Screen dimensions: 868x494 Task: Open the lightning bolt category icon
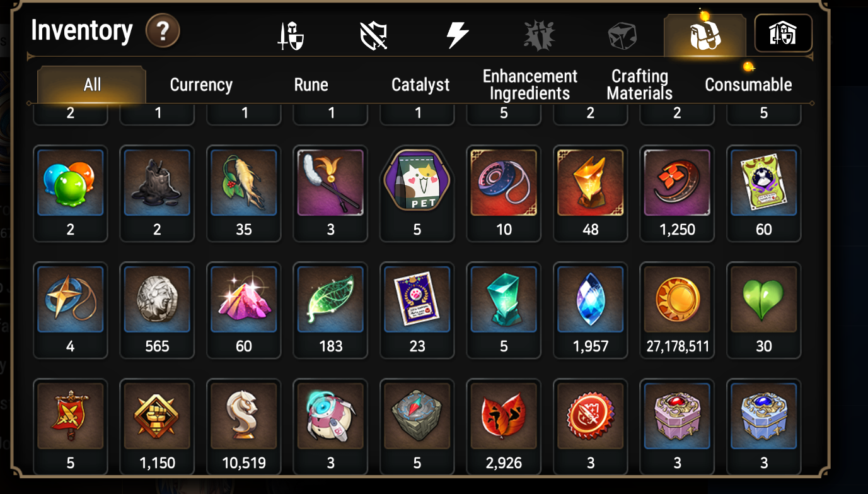[457, 35]
